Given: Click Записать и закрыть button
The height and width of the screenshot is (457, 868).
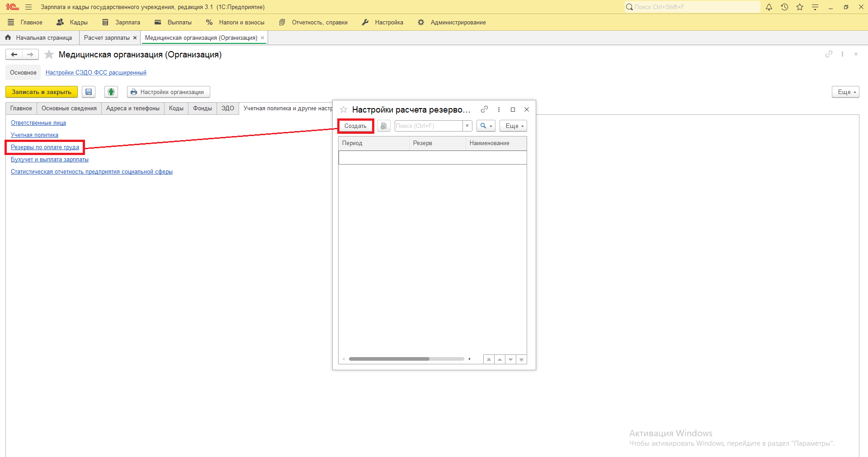Looking at the screenshot, I should point(42,92).
